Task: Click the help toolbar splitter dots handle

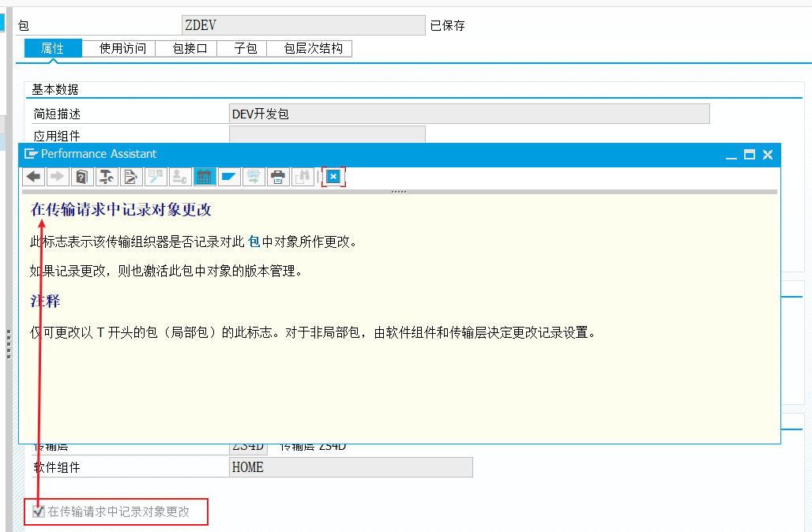Action: [x=399, y=192]
